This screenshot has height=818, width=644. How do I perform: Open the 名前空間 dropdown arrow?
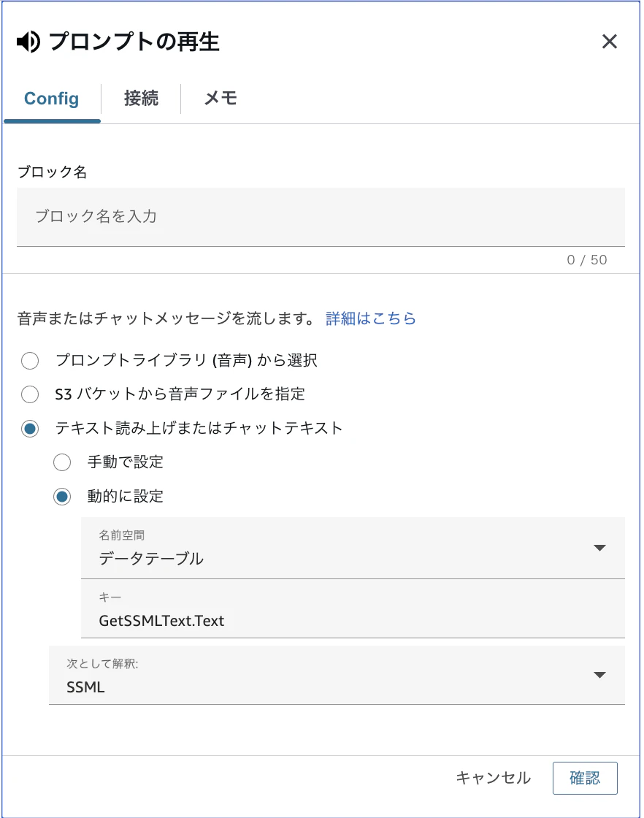pos(599,548)
